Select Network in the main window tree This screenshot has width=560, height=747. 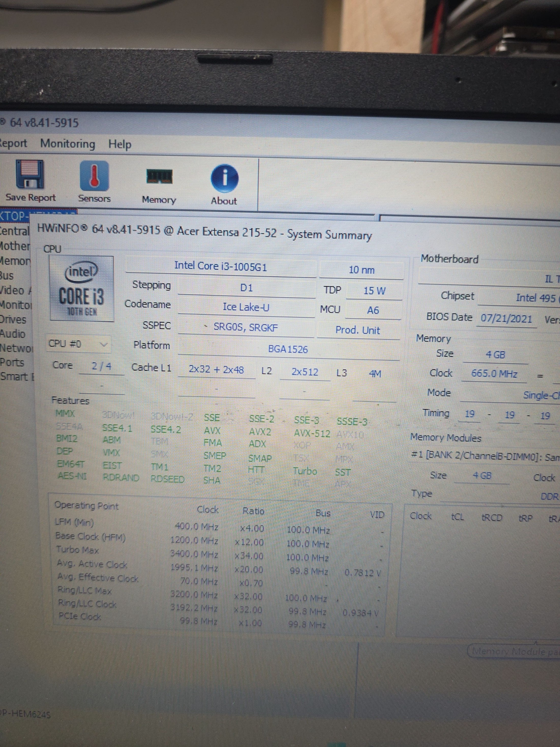(x=17, y=348)
